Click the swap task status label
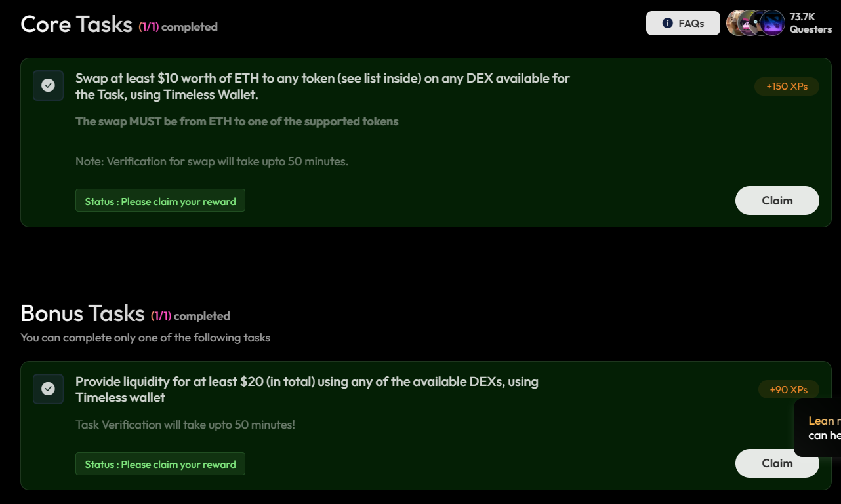Image resolution: width=841 pixels, height=504 pixels. pyautogui.click(x=160, y=201)
